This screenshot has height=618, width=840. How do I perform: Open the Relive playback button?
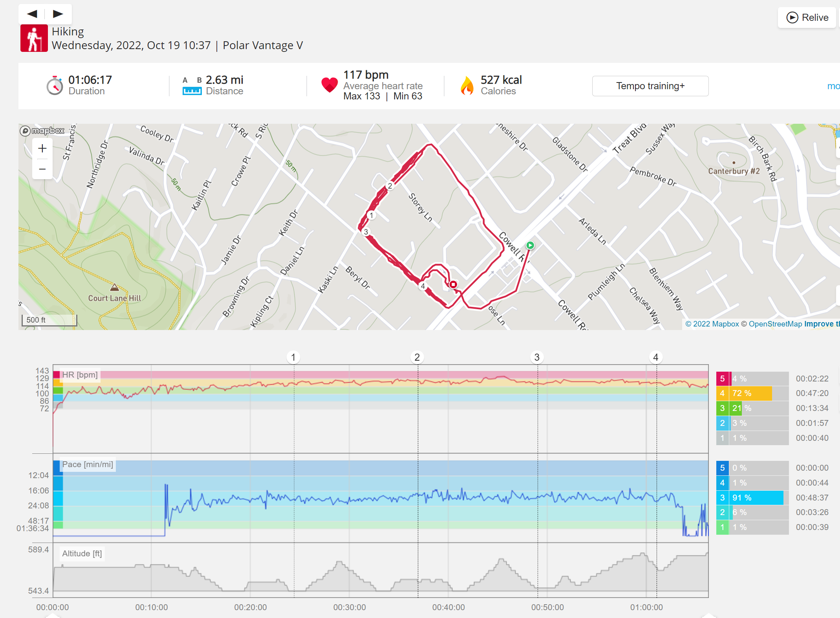[807, 18]
